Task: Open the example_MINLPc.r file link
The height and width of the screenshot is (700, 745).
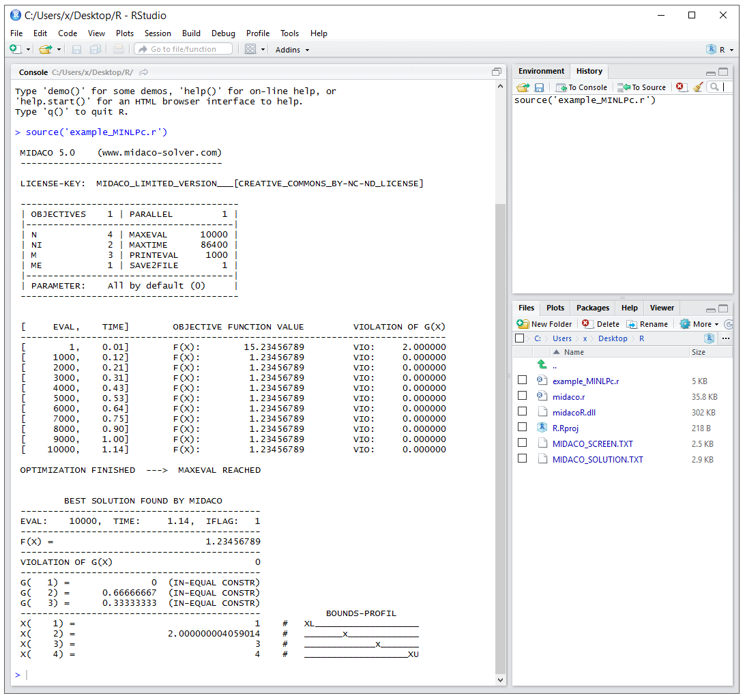Action: click(585, 381)
